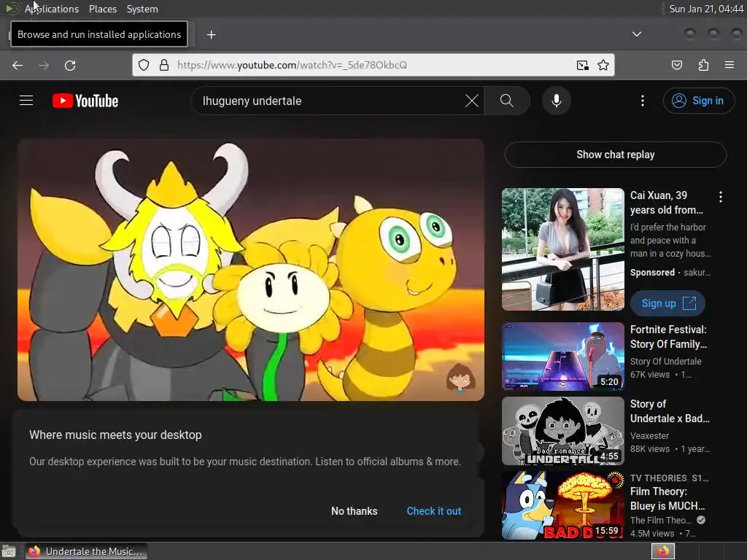The image size is (747, 560).
Task: Clear the search box with X
Action: pyautogui.click(x=472, y=101)
